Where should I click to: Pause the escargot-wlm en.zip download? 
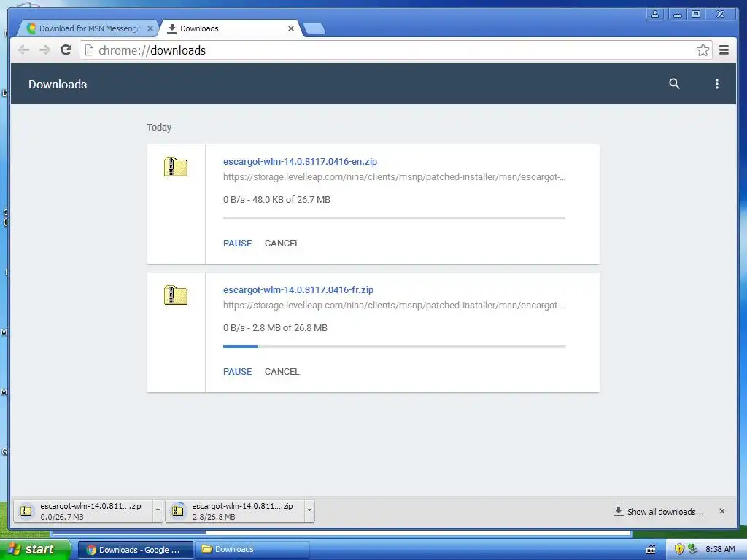pos(237,244)
